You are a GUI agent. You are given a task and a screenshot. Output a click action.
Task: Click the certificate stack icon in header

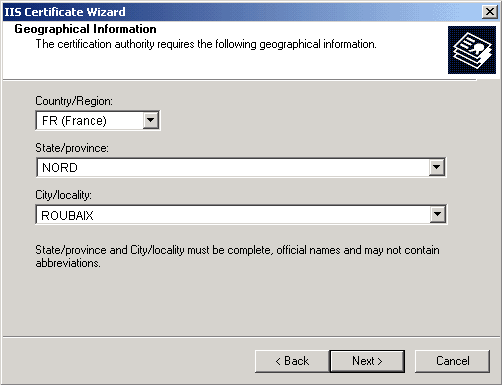tap(472, 50)
